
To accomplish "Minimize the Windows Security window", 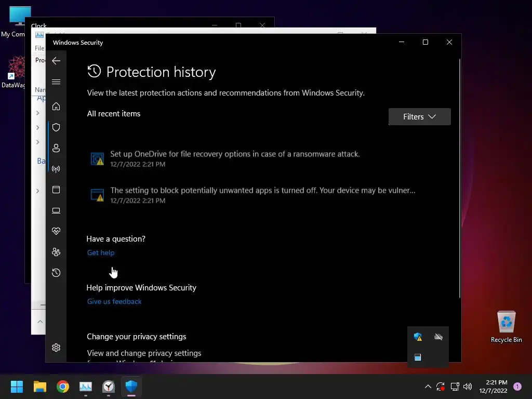I will [x=402, y=42].
